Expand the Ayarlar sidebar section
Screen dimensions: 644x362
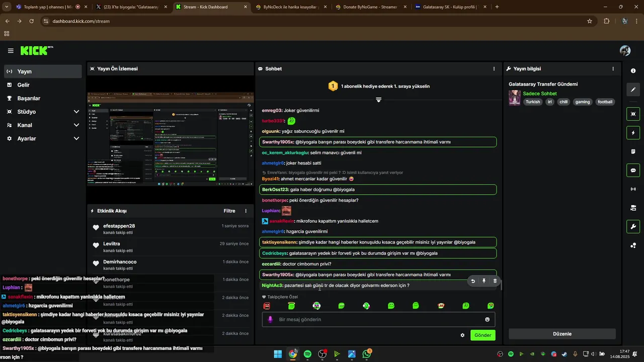(x=76, y=138)
